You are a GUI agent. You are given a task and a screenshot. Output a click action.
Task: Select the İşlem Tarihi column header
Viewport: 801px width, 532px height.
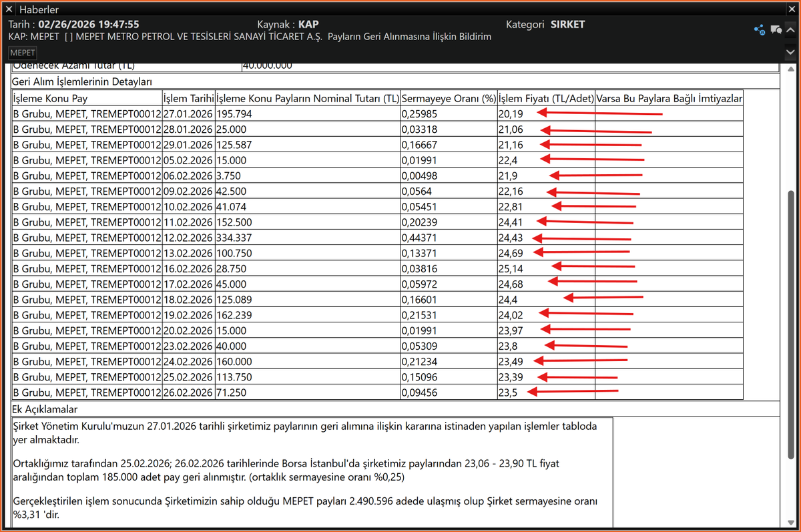189,98
